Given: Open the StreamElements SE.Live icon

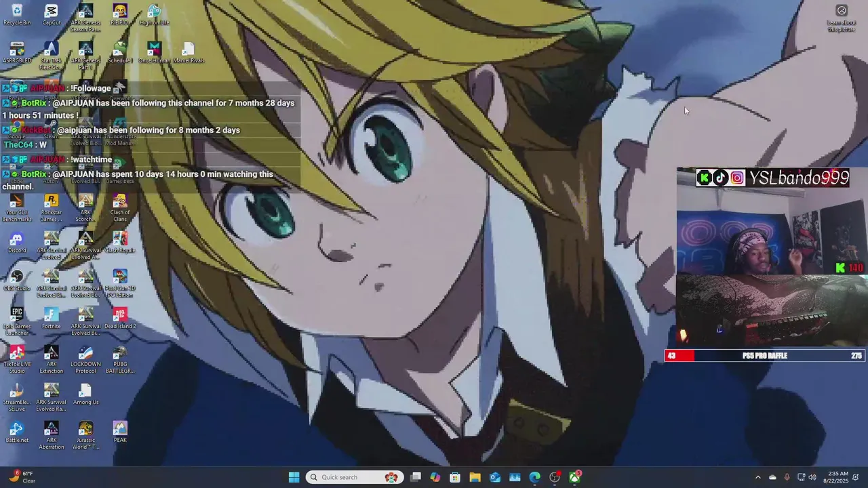Looking at the screenshot, I should [17, 397].
